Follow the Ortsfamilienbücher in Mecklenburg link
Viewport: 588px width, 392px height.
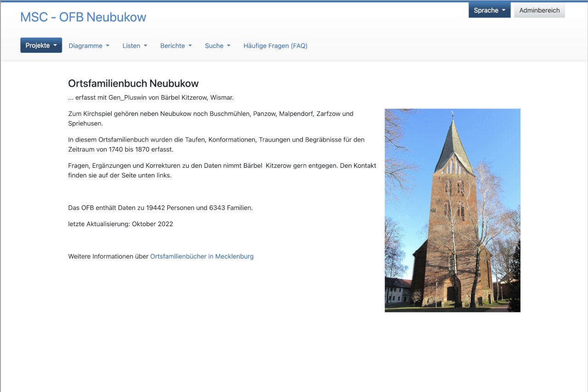[202, 256]
